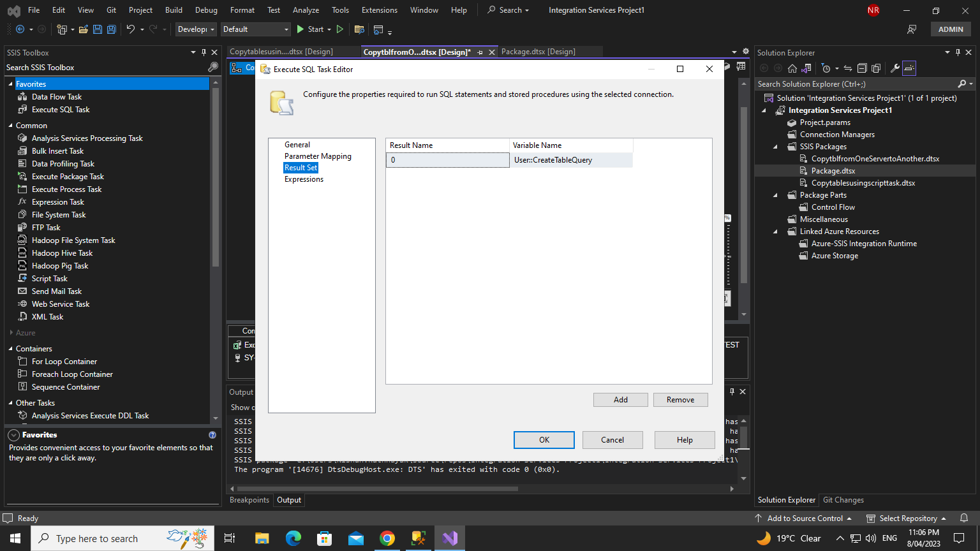Click Collapse All icon in Solution Explorer
The image size is (980, 551).
point(862,68)
